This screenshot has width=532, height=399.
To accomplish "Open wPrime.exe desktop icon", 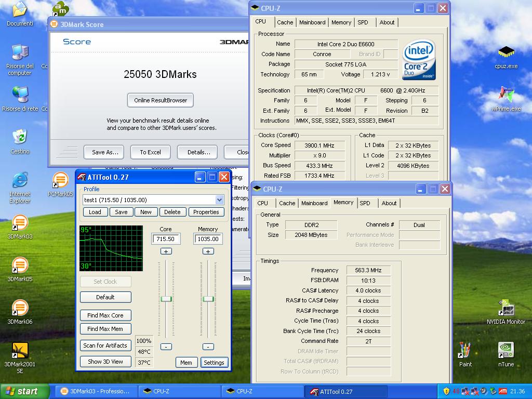I will pos(506,99).
